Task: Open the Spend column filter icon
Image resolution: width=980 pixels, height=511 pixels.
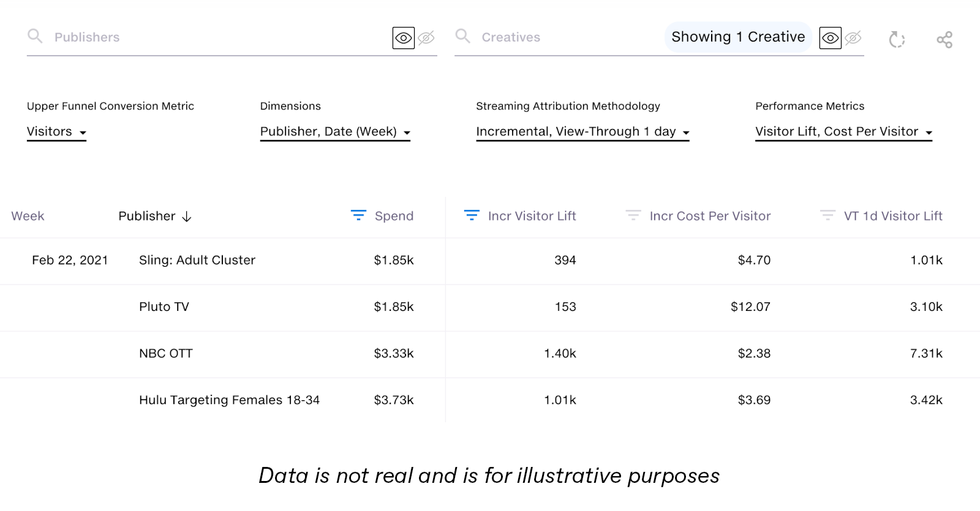Action: point(358,215)
